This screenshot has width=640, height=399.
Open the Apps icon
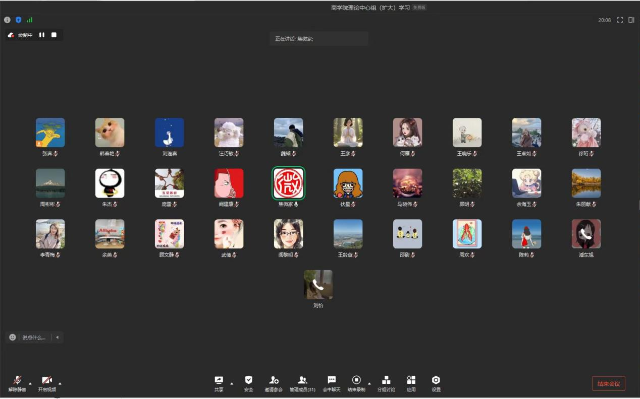[411, 383]
